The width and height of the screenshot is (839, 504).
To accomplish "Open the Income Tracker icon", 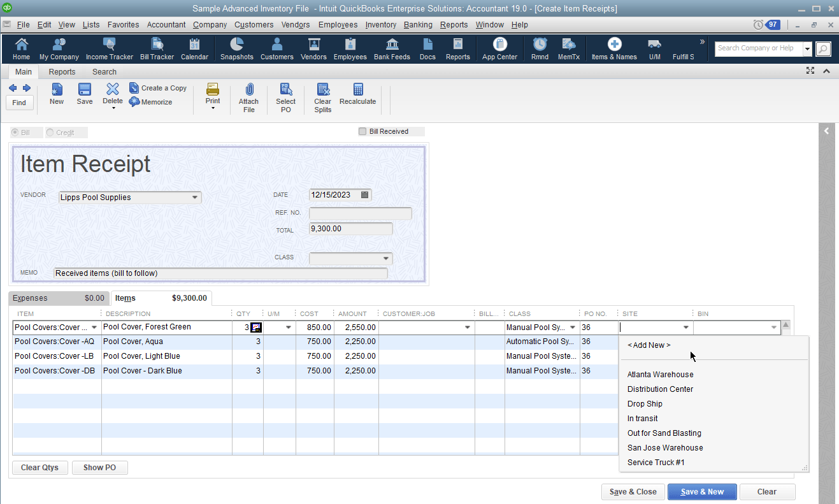I will tap(110, 49).
